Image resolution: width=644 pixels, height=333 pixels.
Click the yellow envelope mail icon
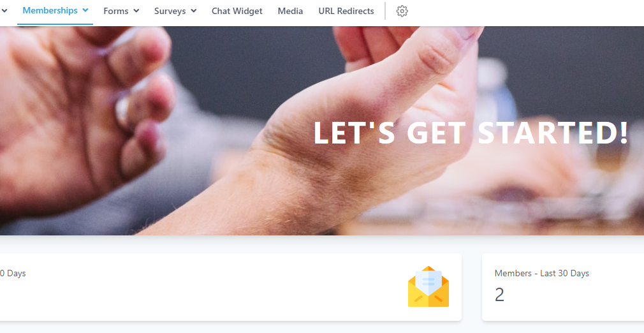pos(428,286)
